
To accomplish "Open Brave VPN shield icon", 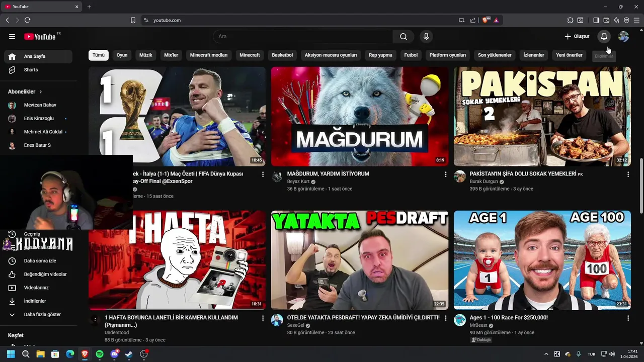I will 626,20.
